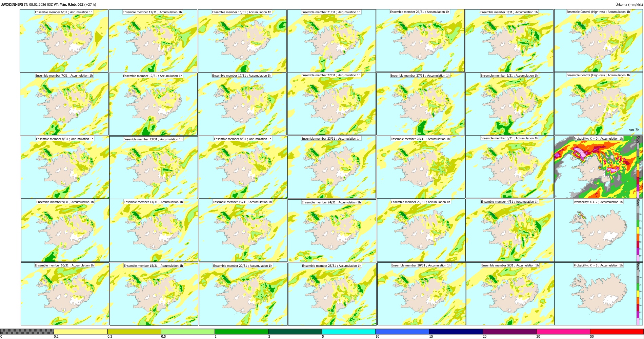The width and height of the screenshot is (644, 339).
Task: Click the '50' legend value
Action: pos(592,337)
